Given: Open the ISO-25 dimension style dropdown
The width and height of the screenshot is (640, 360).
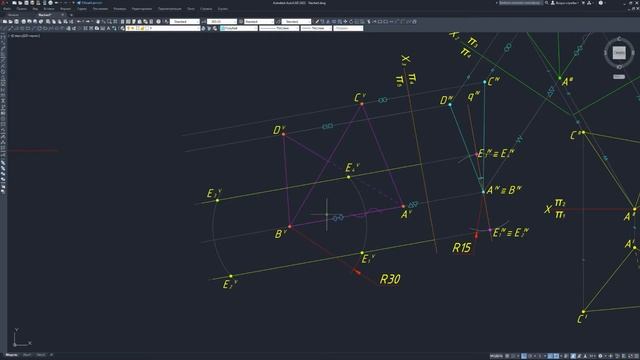Looking at the screenshot, I should (x=222, y=22).
